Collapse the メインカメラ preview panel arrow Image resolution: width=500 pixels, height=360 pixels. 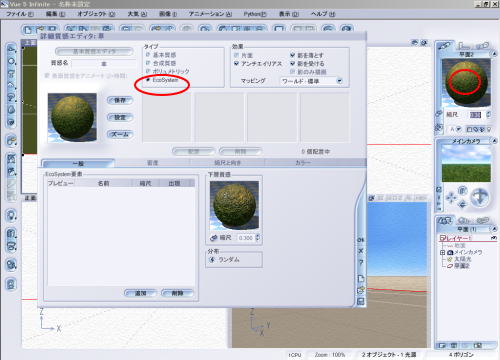coord(494,141)
